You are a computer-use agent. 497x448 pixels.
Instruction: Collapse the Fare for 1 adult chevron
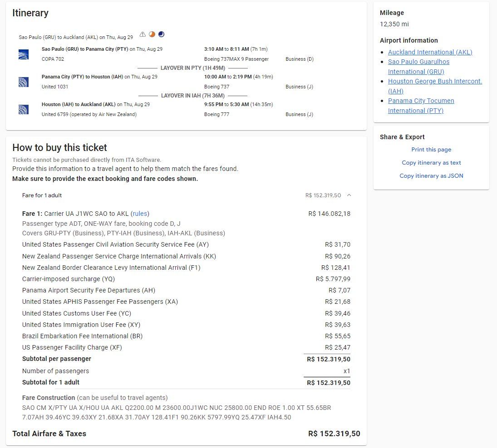[349, 195]
